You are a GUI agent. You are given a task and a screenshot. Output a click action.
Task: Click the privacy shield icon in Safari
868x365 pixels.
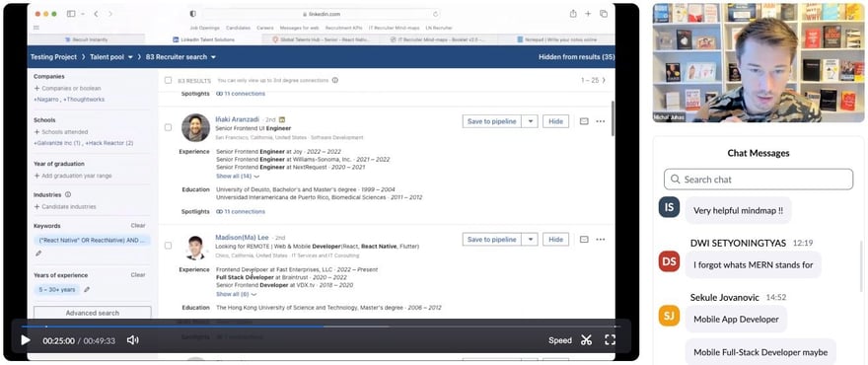(192, 14)
